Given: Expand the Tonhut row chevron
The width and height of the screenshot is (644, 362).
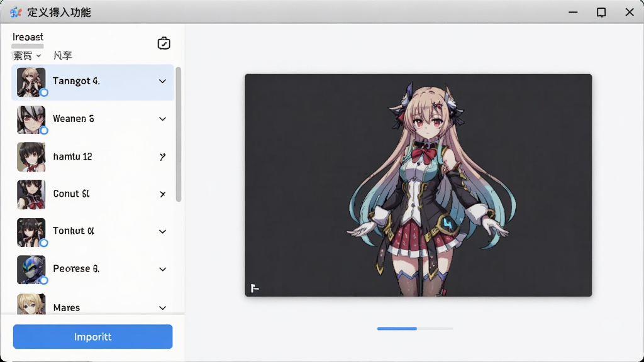Looking at the screenshot, I should pyautogui.click(x=163, y=231).
